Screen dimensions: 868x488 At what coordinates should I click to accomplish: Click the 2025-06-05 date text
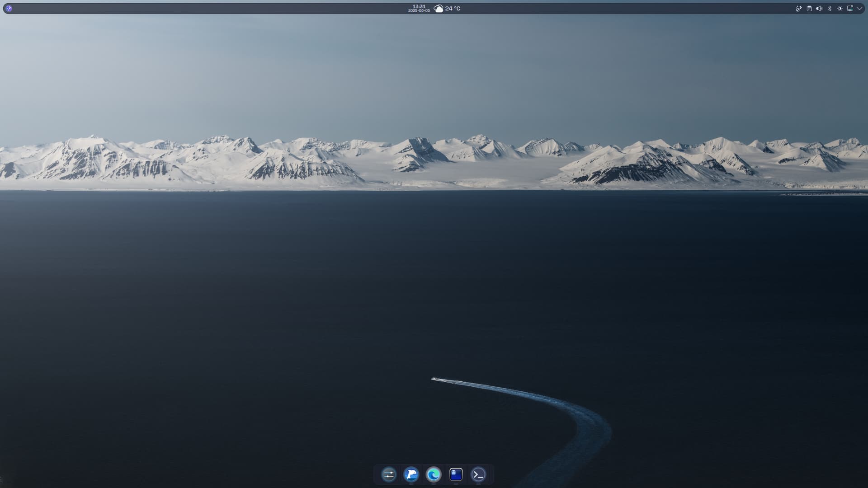[419, 10]
